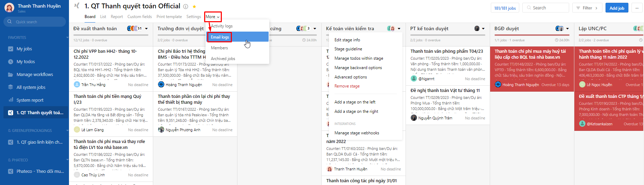Click Nguyễn Quỳnh Trâm assignee avatar

414,118
